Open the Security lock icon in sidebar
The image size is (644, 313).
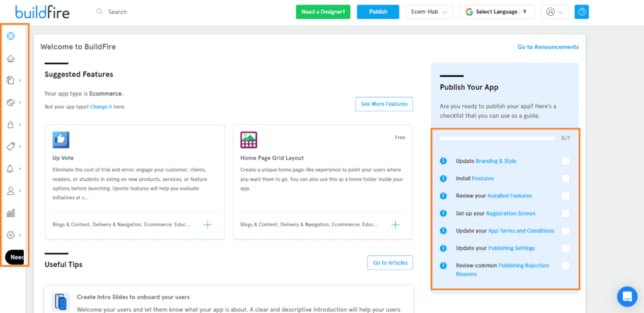click(11, 124)
